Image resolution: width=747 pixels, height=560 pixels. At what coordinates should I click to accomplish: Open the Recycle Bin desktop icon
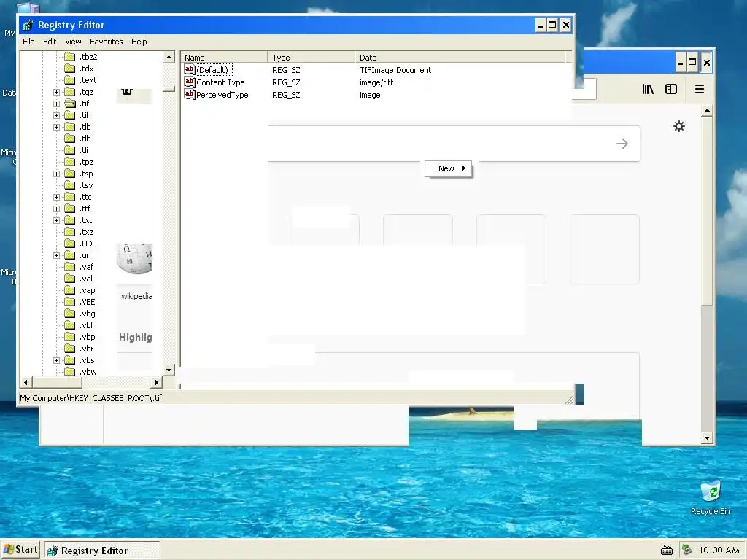tap(711, 497)
